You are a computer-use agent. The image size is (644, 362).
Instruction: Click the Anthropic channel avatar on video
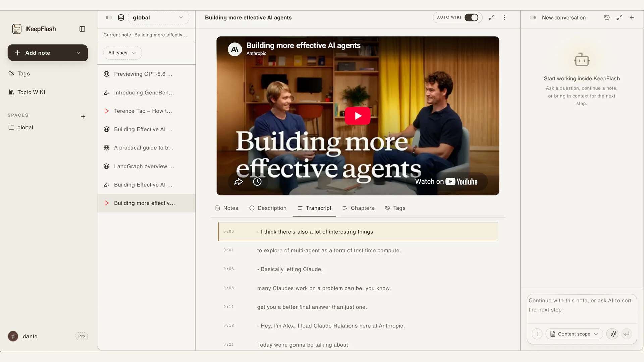point(235,49)
